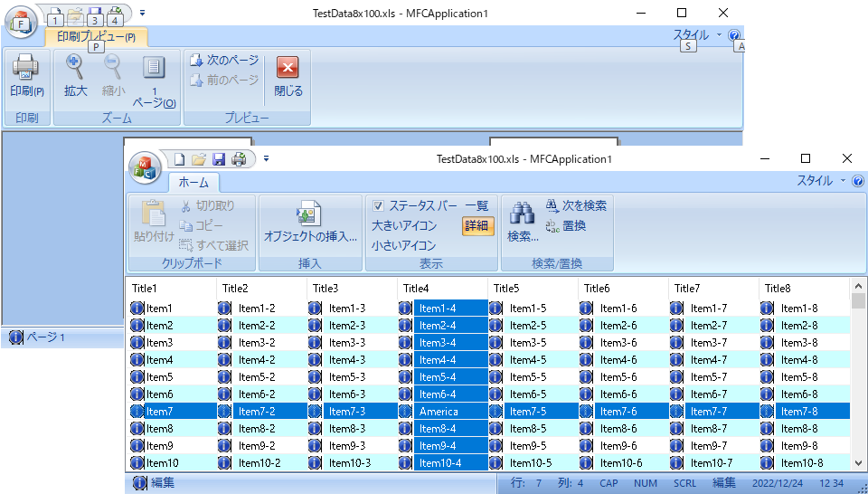868x494 pixels.
Task: Click the ページ 1 status icon in back window
Action: point(16,337)
